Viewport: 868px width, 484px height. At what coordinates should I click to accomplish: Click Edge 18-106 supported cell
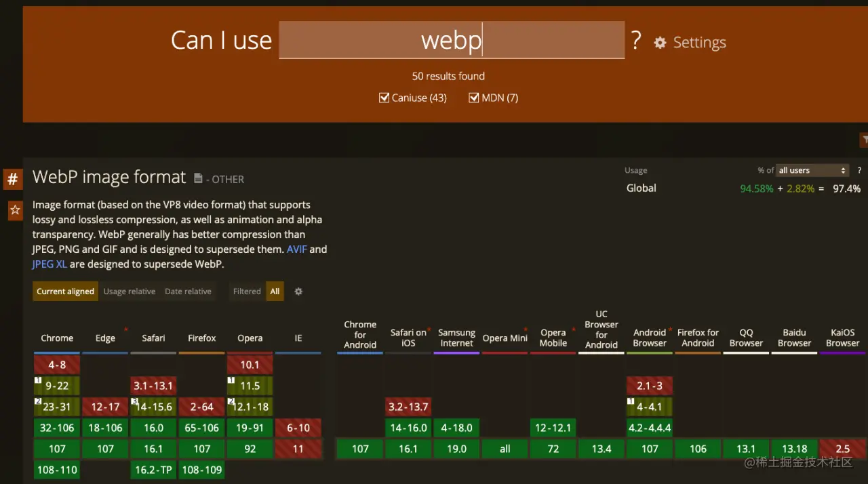pos(105,428)
